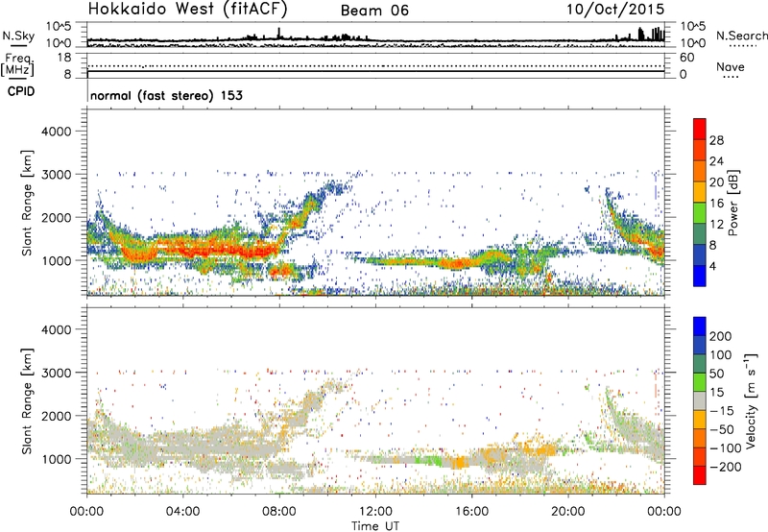The image size is (768, 532).
Task: Click the 'CPID' label
Action: click(x=21, y=91)
